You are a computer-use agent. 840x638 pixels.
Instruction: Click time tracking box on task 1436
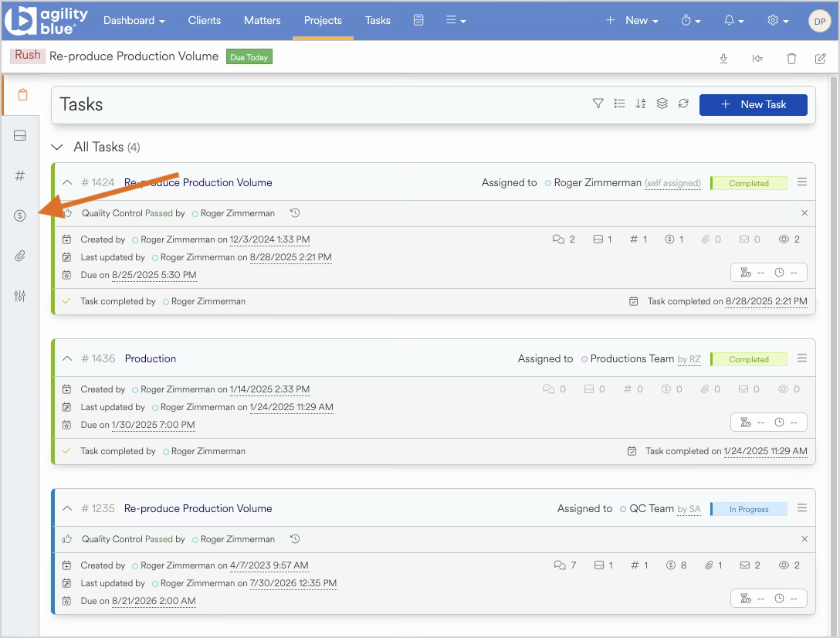pos(769,422)
